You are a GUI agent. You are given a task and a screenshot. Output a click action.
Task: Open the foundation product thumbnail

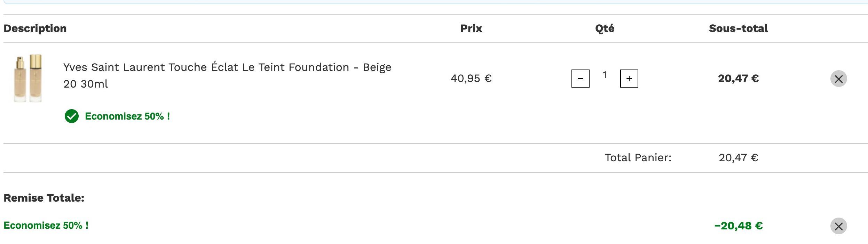click(28, 78)
